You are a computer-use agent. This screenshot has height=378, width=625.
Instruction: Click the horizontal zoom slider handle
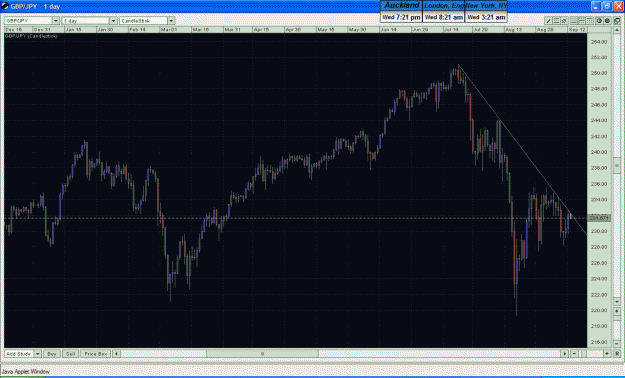coord(584,354)
